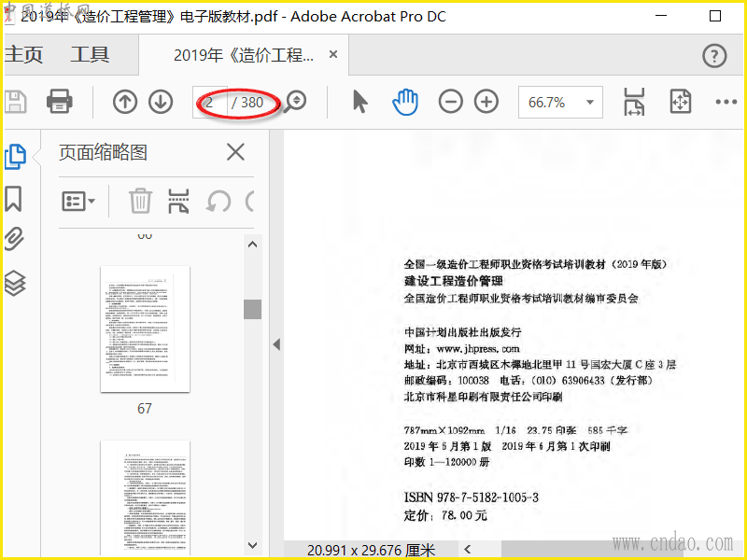
Task: Rotate page counterclockwise icon
Action: pyautogui.click(x=218, y=202)
